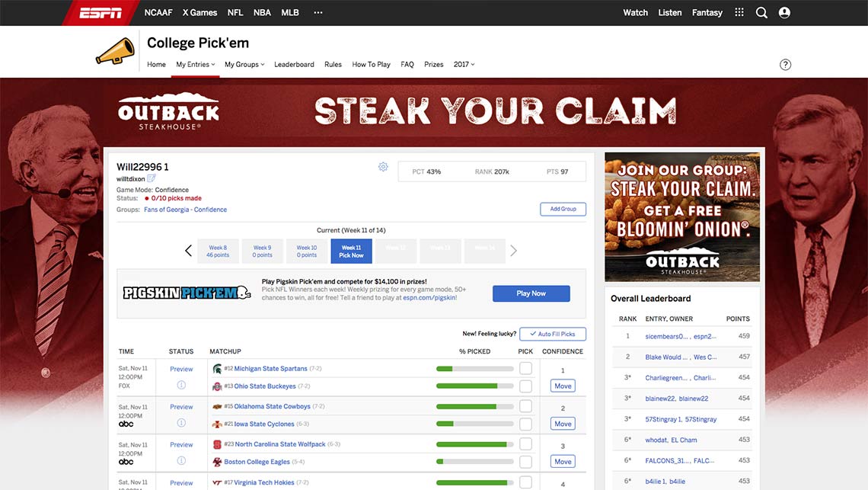Go to NCAAF in top navigation
The image size is (868, 490).
158,12
